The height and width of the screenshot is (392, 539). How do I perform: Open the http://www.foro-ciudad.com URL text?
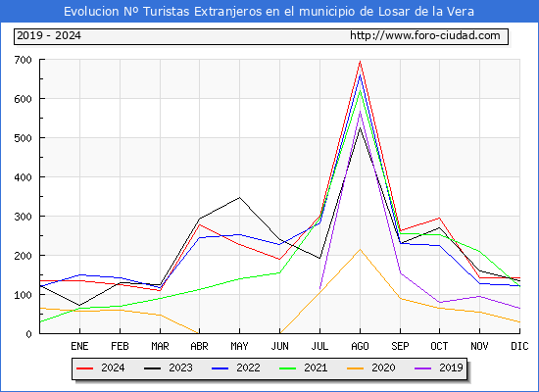425,35
